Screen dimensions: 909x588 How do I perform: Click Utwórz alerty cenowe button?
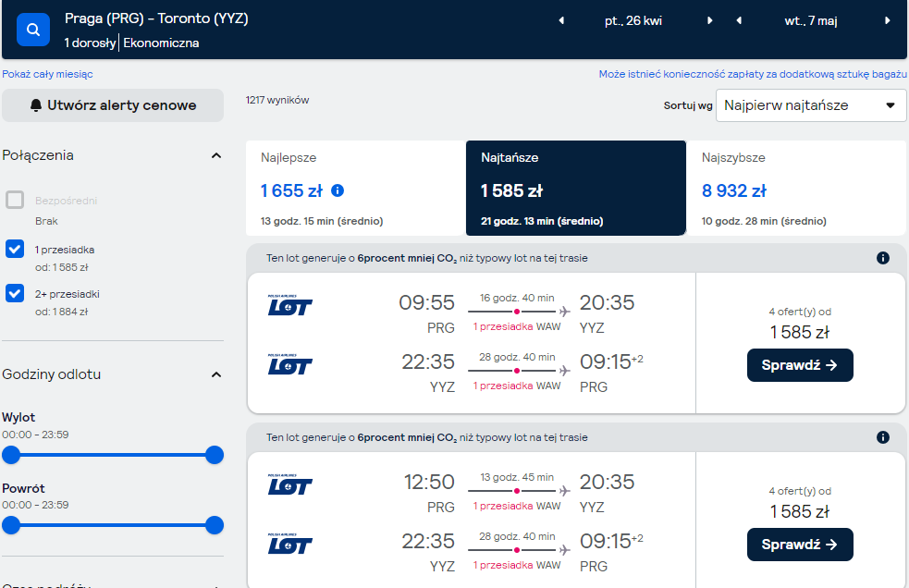point(113,105)
